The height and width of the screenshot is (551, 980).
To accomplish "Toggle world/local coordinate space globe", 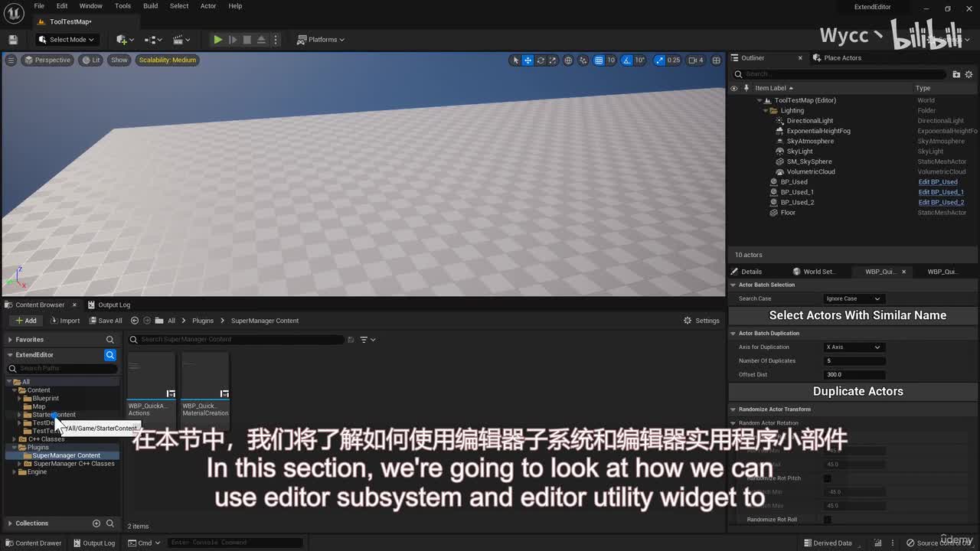I will (x=568, y=60).
